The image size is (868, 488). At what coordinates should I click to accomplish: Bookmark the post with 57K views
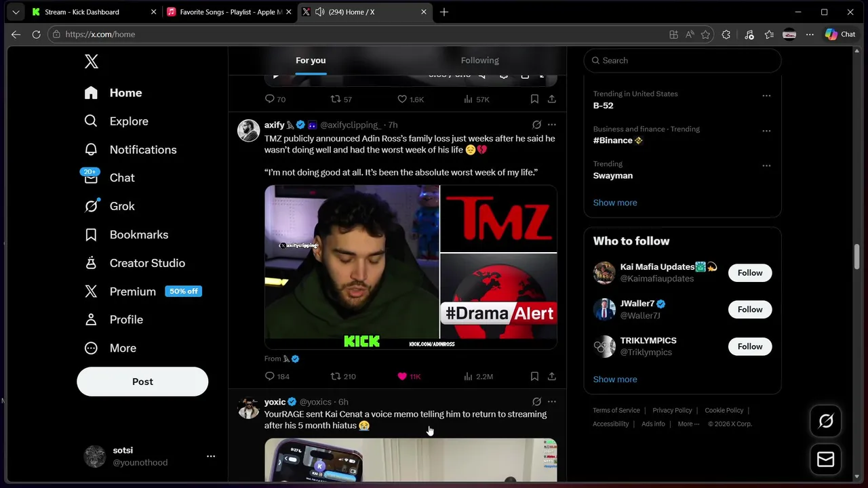[534, 99]
